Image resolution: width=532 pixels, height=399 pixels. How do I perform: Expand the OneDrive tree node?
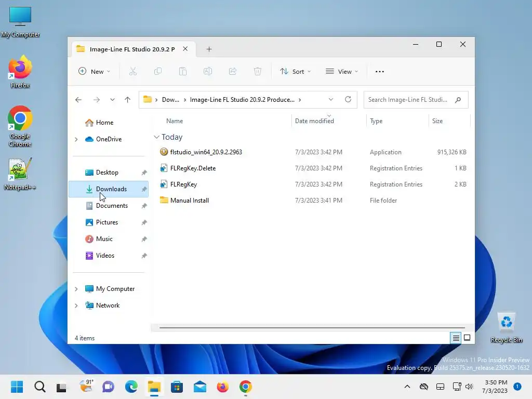pos(76,139)
